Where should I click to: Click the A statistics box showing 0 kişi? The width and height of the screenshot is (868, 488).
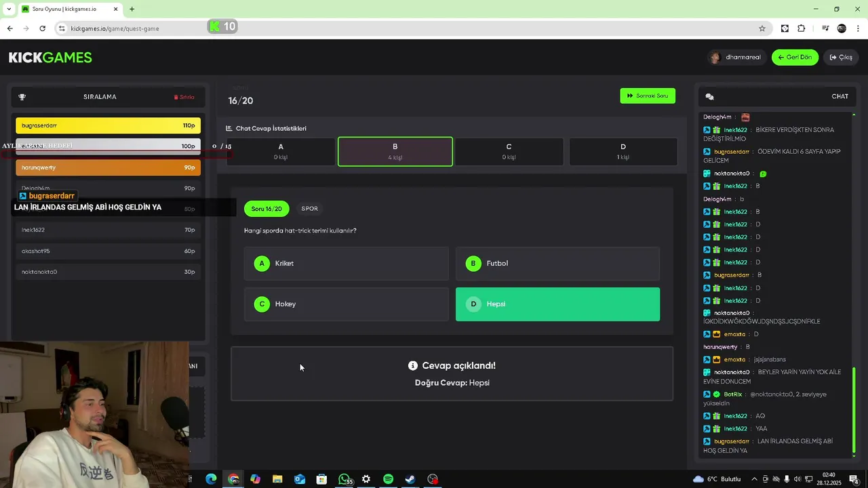(281, 151)
